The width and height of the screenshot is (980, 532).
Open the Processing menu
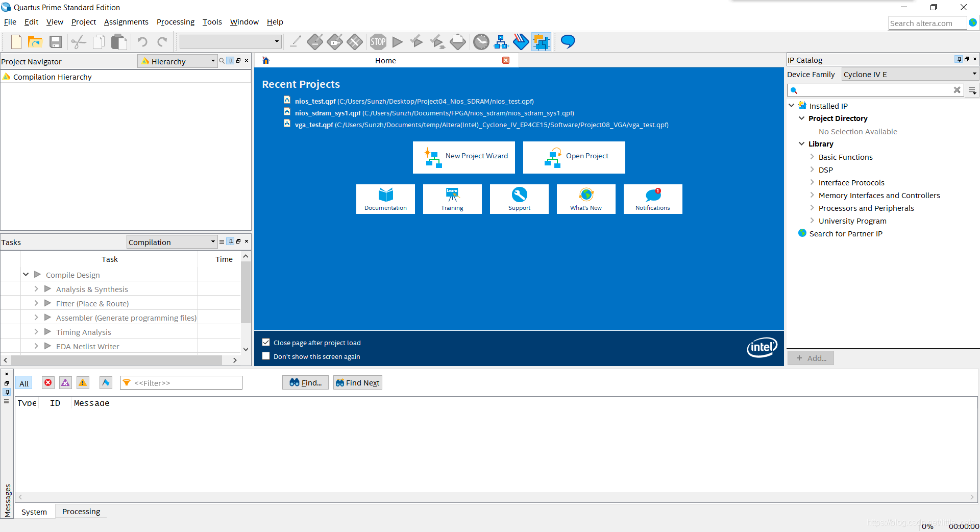(x=176, y=22)
